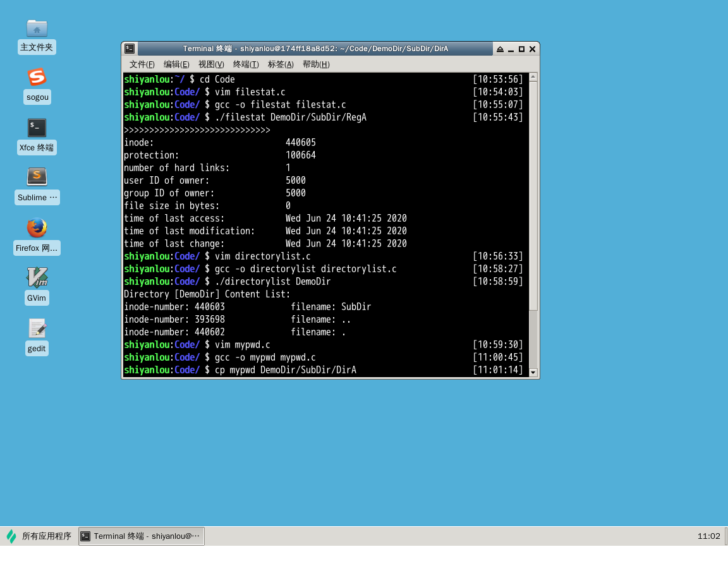
Task: Click the terminal scrollbar up arrow
Action: pyautogui.click(x=533, y=78)
